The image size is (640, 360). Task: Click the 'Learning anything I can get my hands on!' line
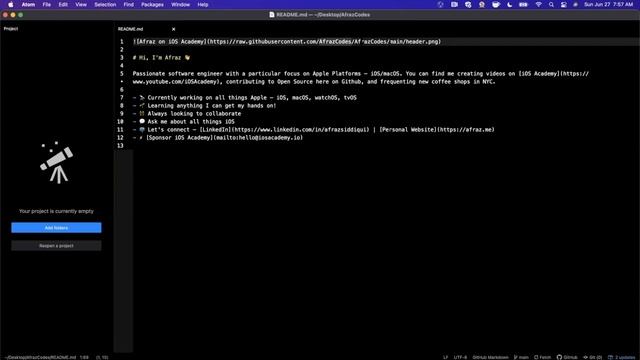[x=204, y=106]
